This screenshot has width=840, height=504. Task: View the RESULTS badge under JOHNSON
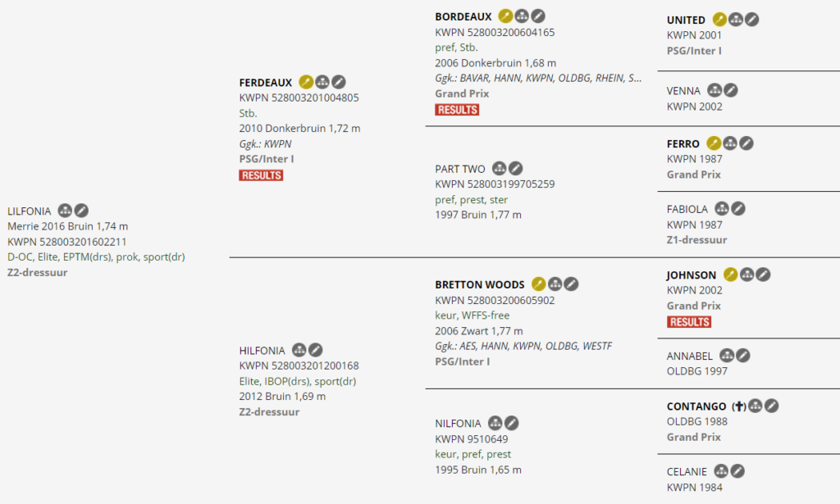[689, 322]
